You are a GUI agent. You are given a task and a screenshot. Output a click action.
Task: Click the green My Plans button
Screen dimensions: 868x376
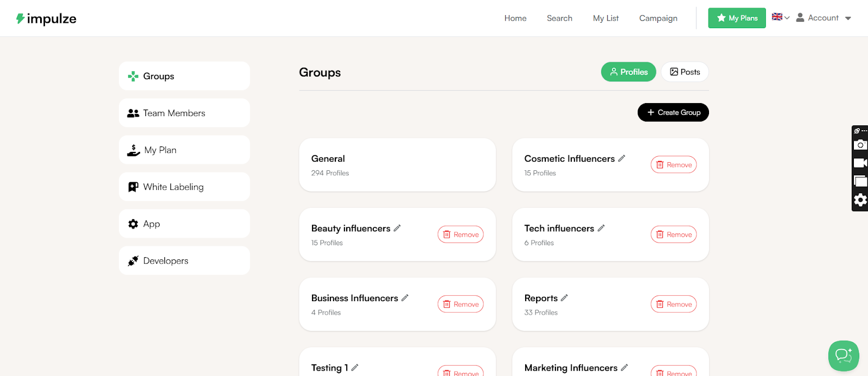pyautogui.click(x=737, y=18)
